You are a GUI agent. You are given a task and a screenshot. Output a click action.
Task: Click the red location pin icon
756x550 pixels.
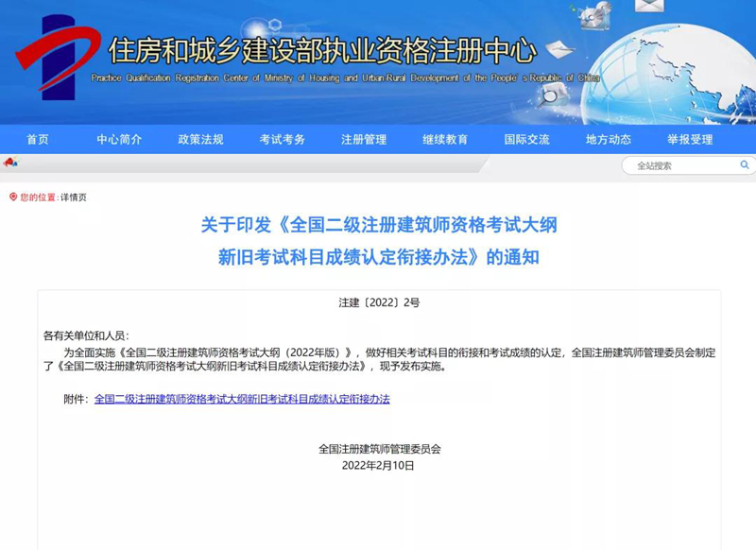13,197
